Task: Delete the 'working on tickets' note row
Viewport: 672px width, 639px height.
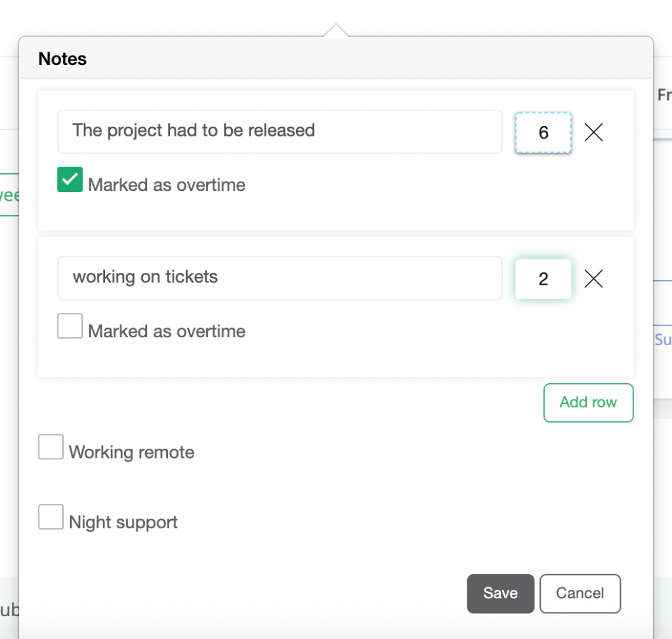Action: [594, 279]
